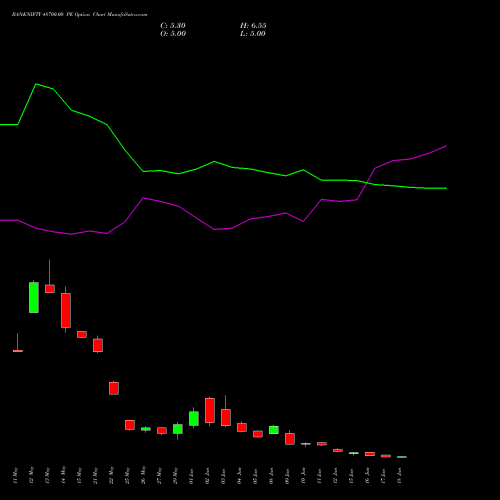Click the 09 Jun date label
Screen dimensions: 500x500
288,476
